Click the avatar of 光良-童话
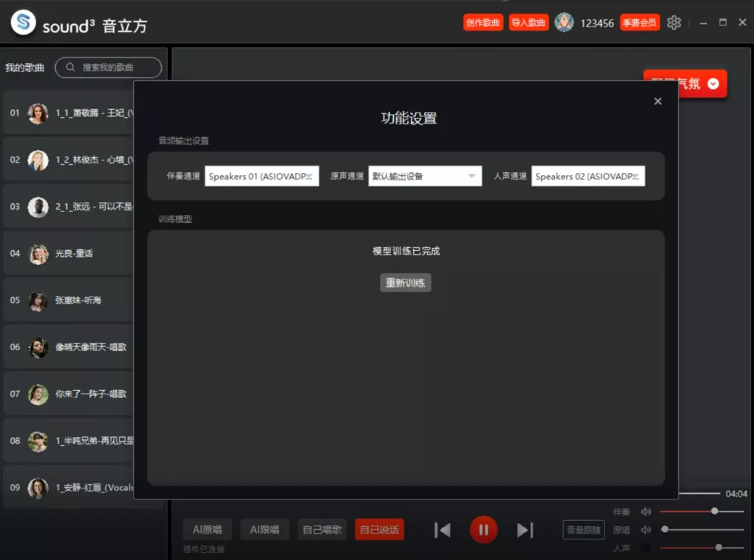Screen dimensions: 754x560 38,254
